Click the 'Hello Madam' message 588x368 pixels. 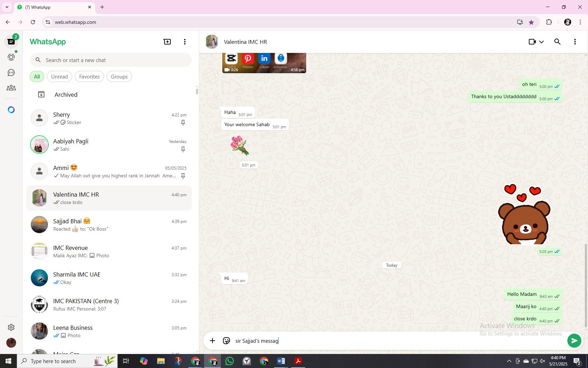[x=533, y=294]
